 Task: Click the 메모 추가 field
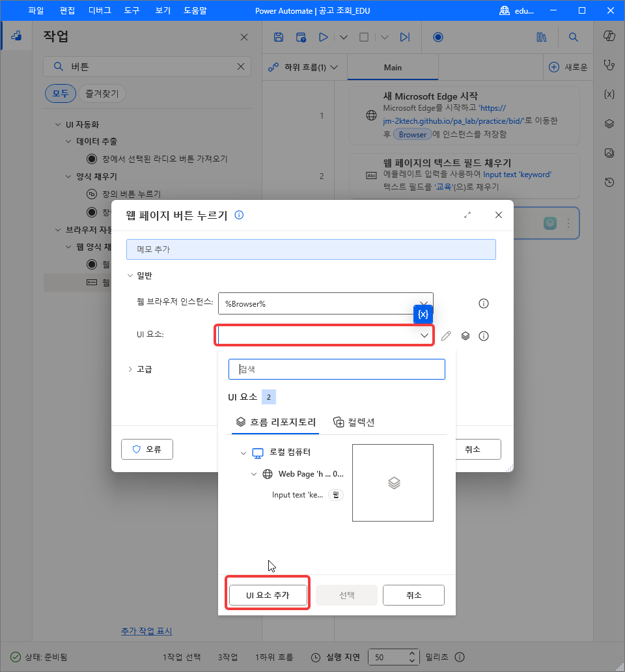[x=311, y=249]
